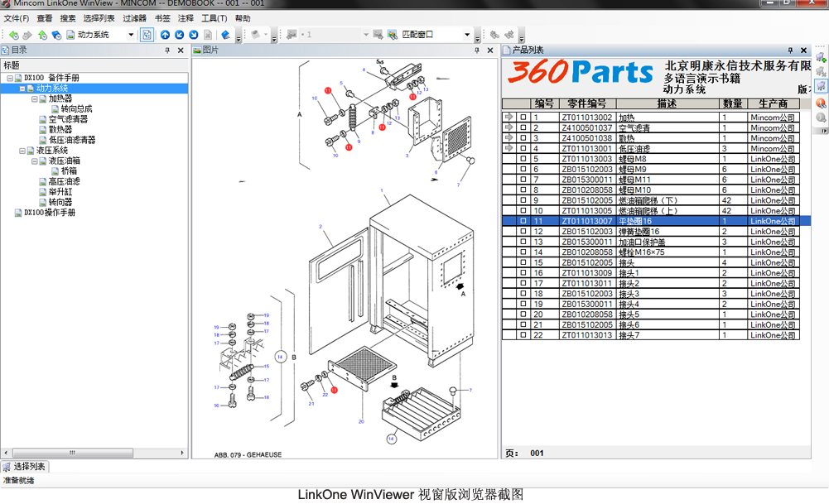The height and width of the screenshot is (504, 829).
Task: Click the add-to-cart icon with green plus
Action: click(x=821, y=57)
